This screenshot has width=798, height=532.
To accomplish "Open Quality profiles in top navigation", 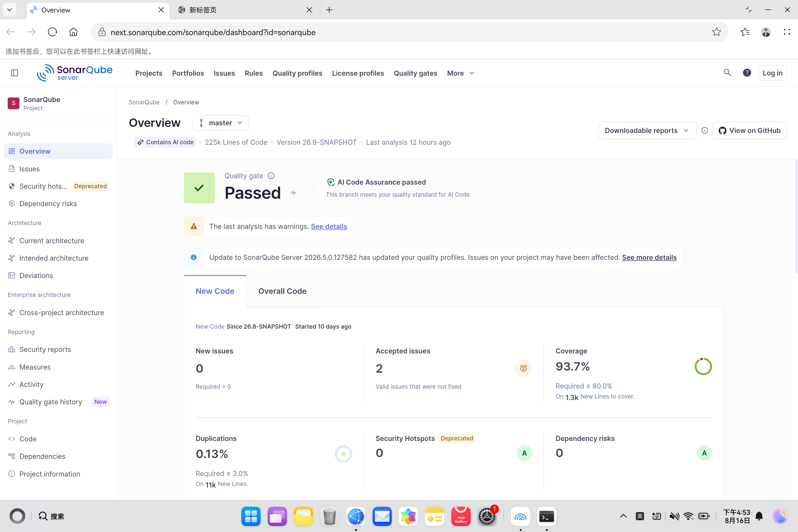I will click(x=297, y=73).
